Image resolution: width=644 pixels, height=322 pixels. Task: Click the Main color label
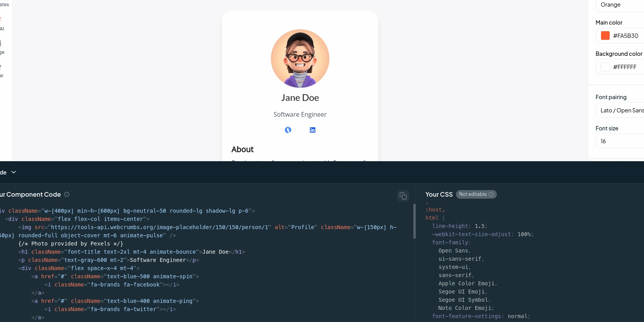tap(609, 23)
